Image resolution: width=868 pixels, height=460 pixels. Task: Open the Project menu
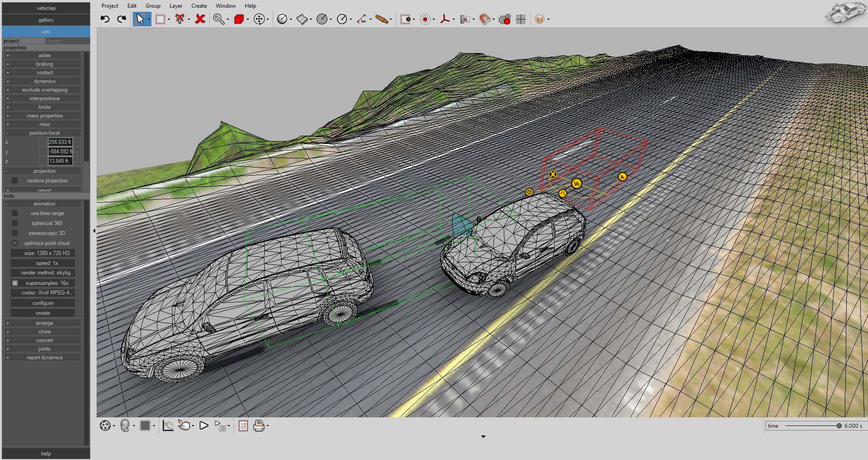click(x=110, y=6)
